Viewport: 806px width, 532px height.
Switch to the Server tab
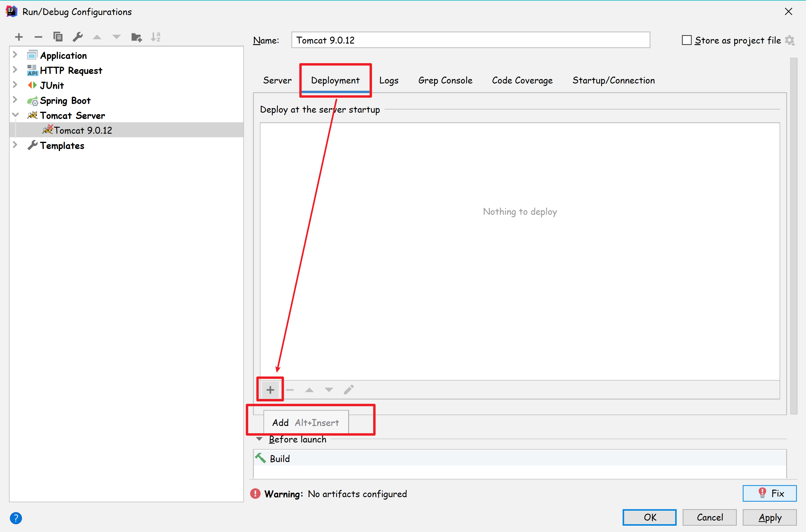pyautogui.click(x=277, y=81)
